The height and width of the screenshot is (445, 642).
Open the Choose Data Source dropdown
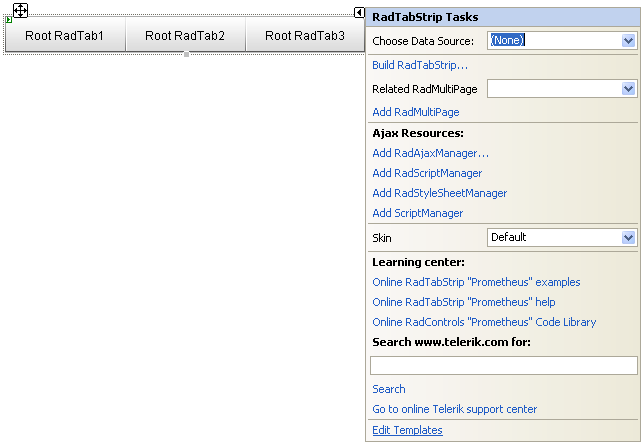628,41
